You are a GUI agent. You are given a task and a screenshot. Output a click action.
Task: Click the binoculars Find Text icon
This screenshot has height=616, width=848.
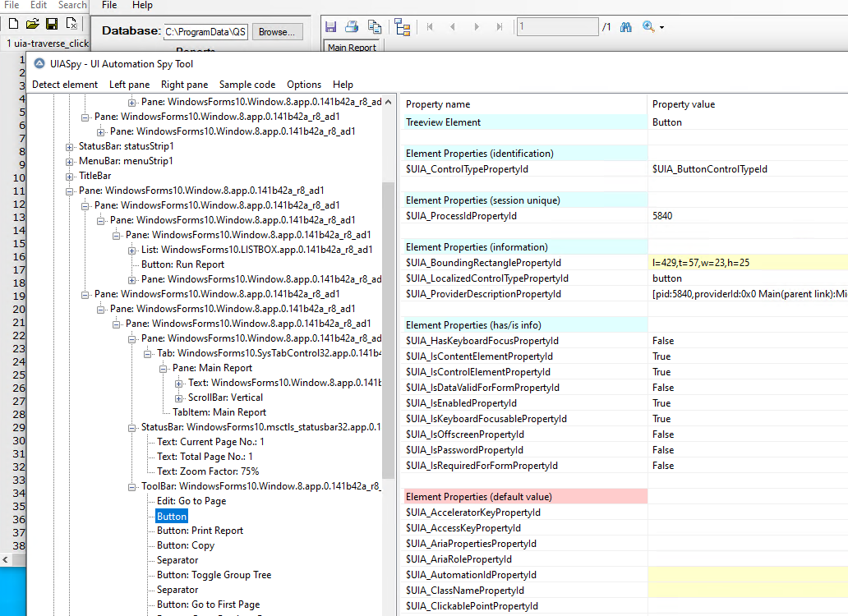click(x=625, y=26)
